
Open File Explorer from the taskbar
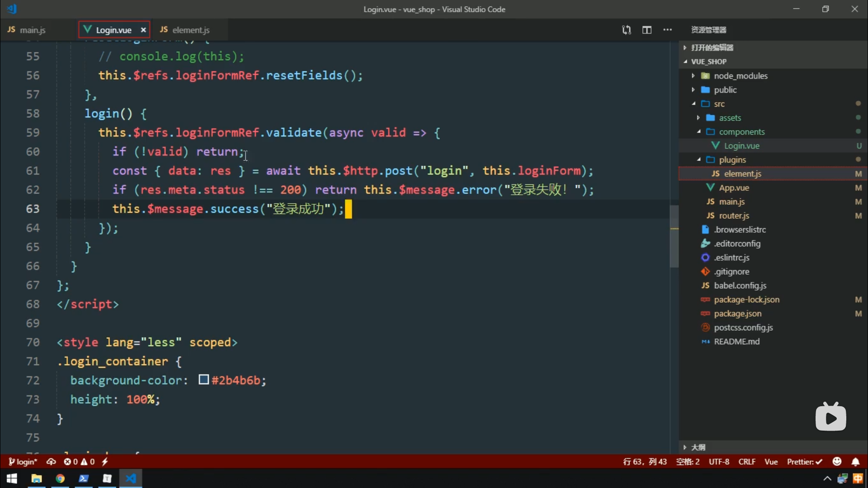pos(37,479)
